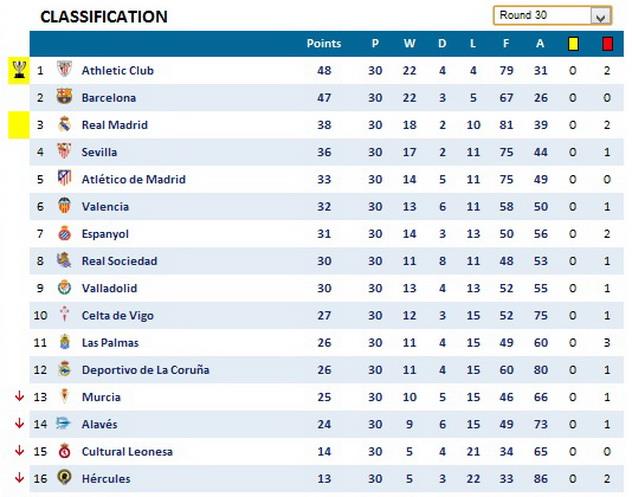Click the W wins column header
The height and width of the screenshot is (497, 632).
(409, 44)
